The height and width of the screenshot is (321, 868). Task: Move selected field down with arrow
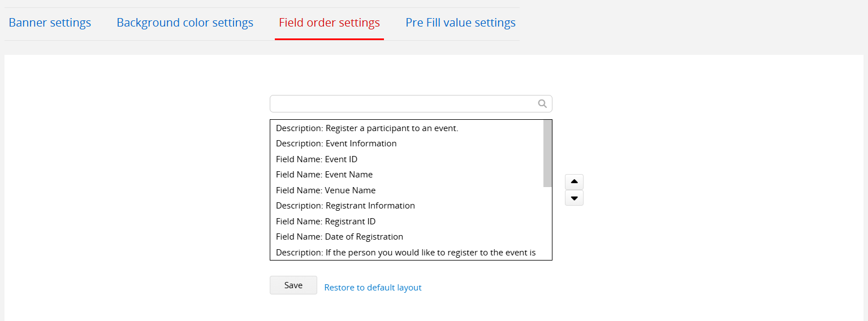click(574, 198)
